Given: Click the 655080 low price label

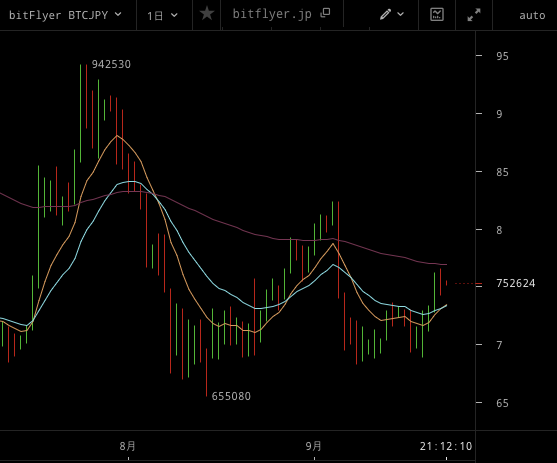Looking at the screenshot, I should coord(231,396).
